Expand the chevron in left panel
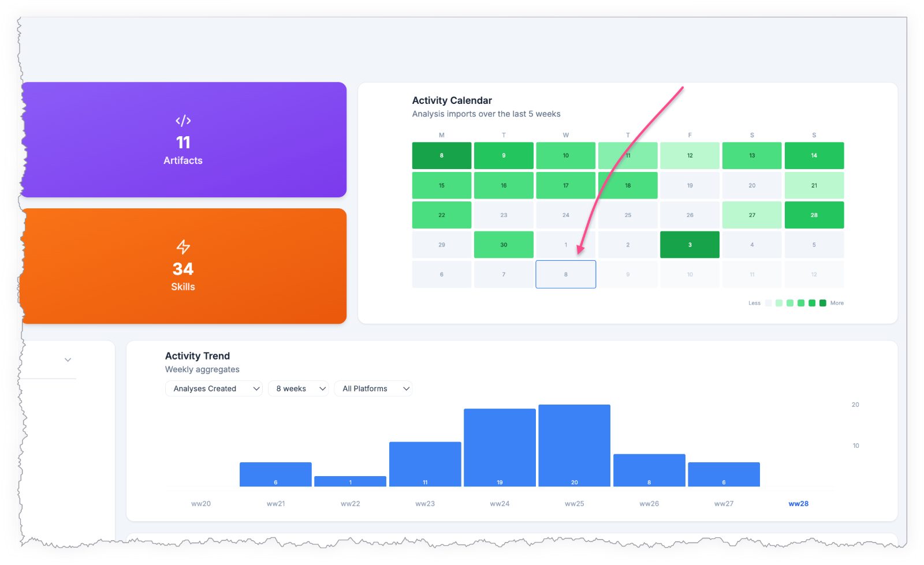Viewport: 924px width, 565px height. click(68, 360)
